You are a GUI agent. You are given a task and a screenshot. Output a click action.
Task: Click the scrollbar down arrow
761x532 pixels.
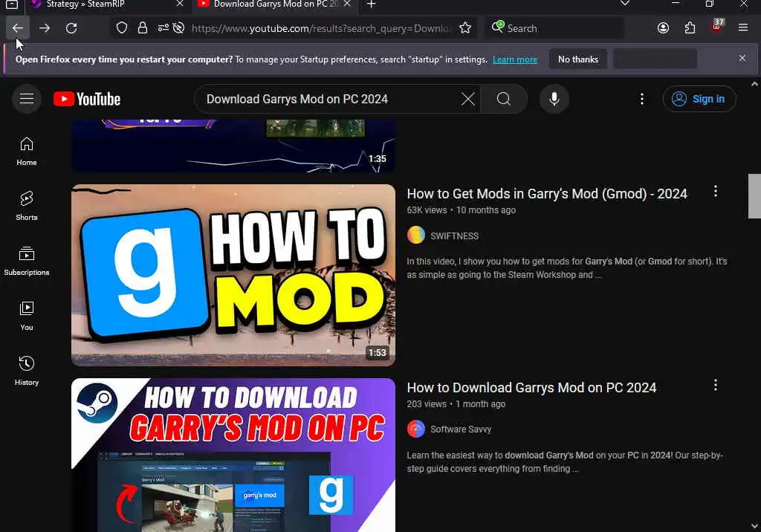(754, 526)
